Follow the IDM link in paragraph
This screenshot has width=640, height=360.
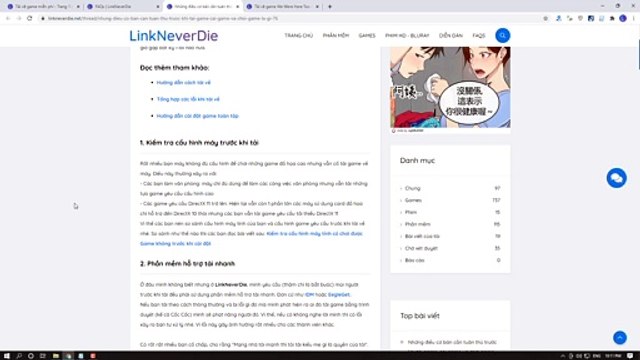pyautogui.click(x=309, y=295)
